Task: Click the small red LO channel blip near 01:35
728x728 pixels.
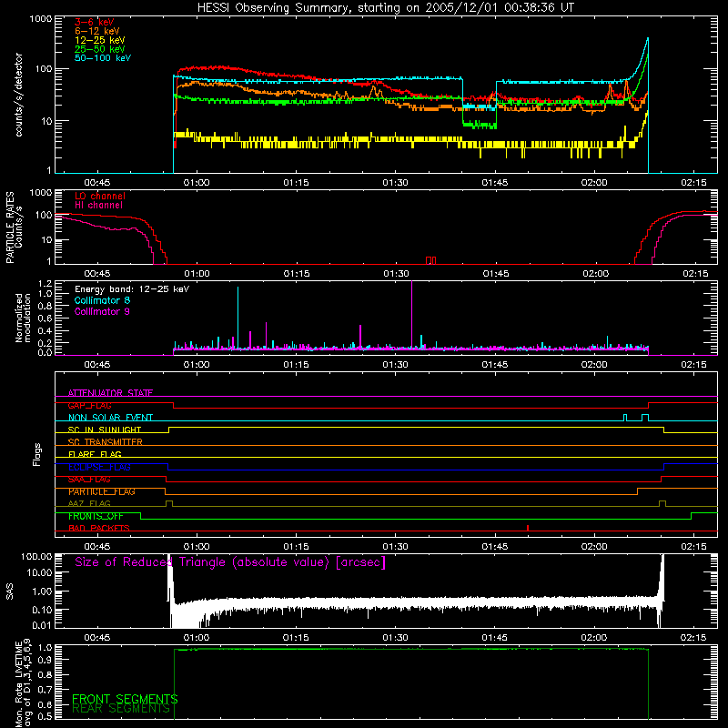Action: pyautogui.click(x=430, y=260)
